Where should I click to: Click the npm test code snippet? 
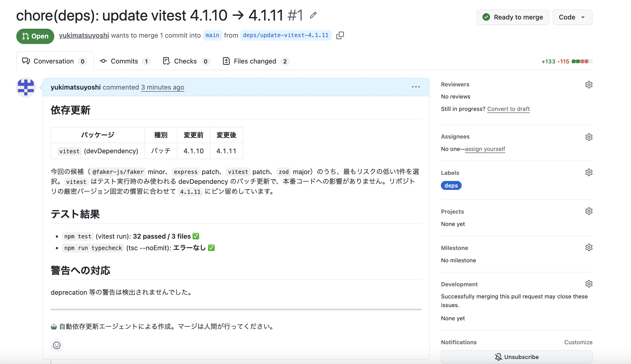tap(78, 237)
